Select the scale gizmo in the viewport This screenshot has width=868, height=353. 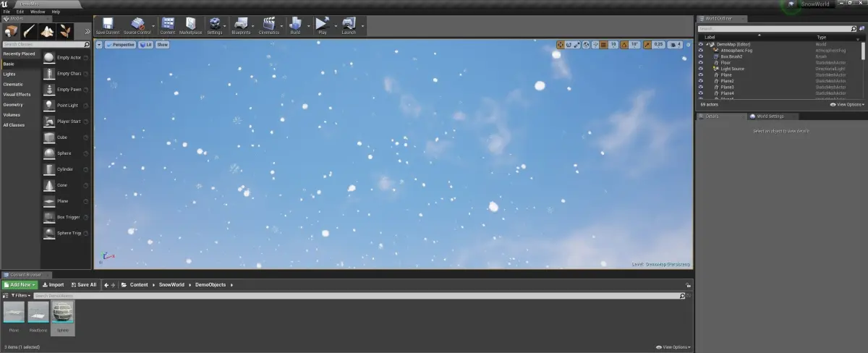point(576,45)
